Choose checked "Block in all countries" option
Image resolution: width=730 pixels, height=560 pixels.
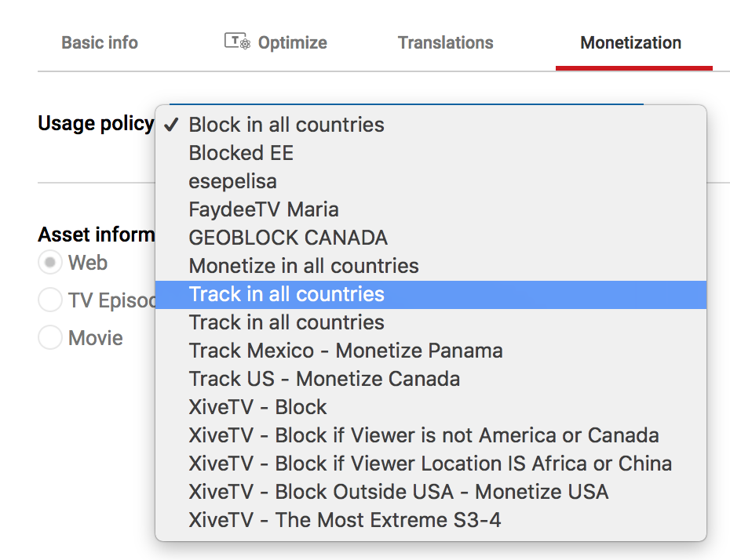[x=287, y=125]
